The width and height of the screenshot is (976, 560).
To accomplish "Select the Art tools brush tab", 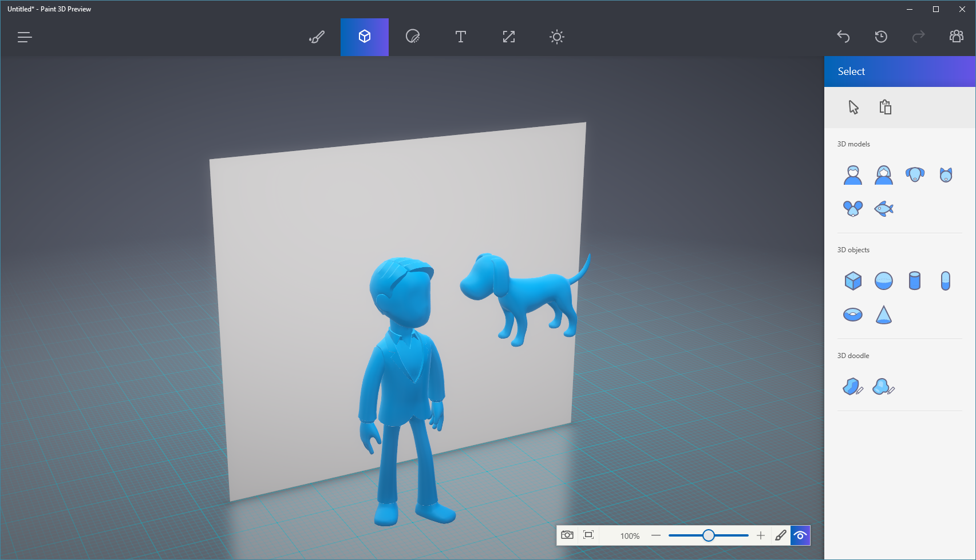I will tap(317, 37).
